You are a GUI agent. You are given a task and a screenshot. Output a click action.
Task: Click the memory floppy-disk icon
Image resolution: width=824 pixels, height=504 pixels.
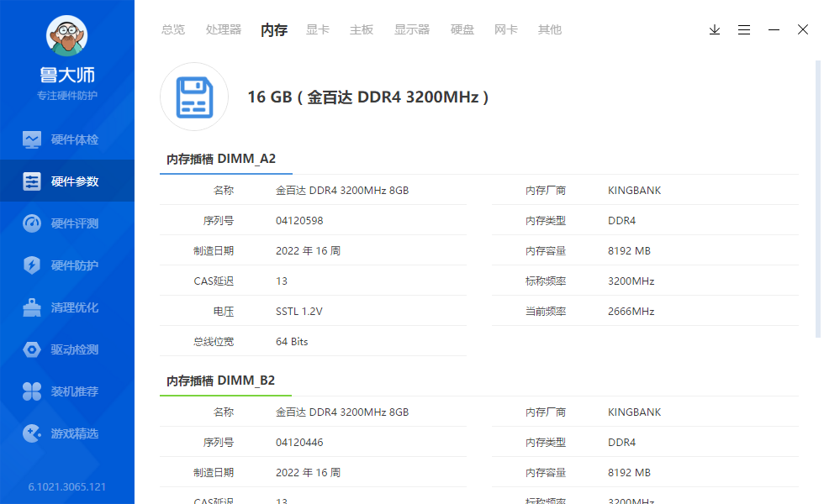(194, 97)
